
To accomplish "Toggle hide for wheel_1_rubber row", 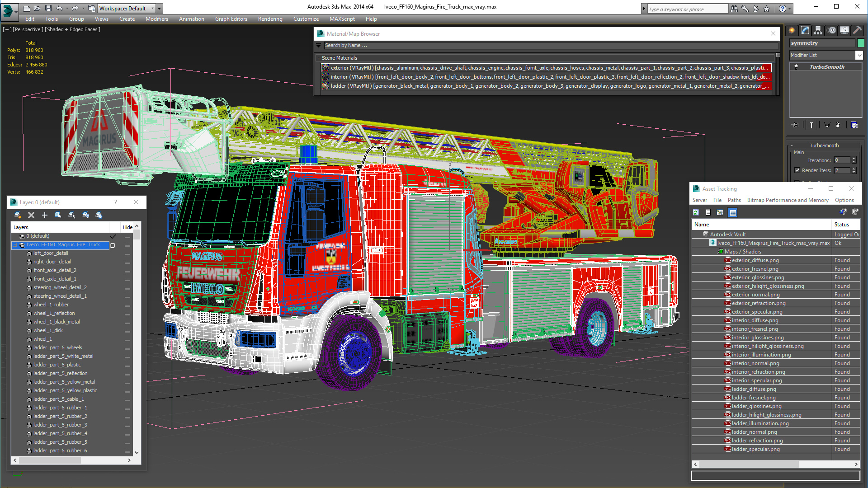I will (127, 305).
